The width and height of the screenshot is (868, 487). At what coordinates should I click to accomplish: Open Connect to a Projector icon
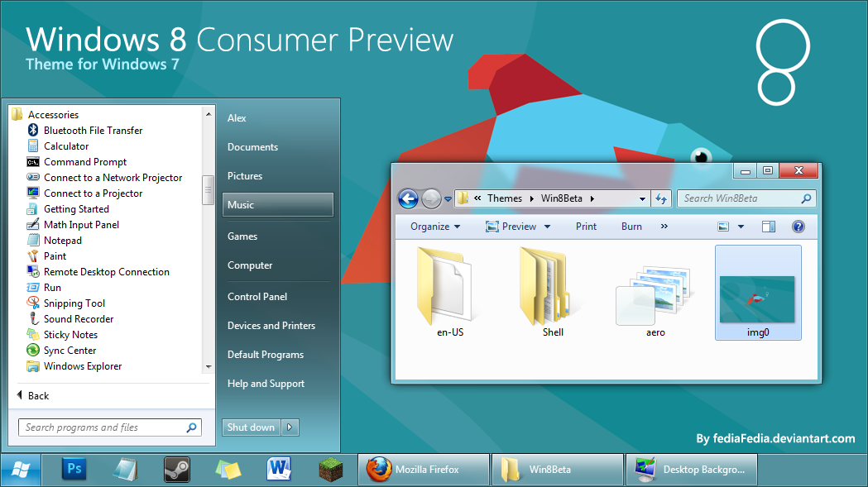point(33,193)
